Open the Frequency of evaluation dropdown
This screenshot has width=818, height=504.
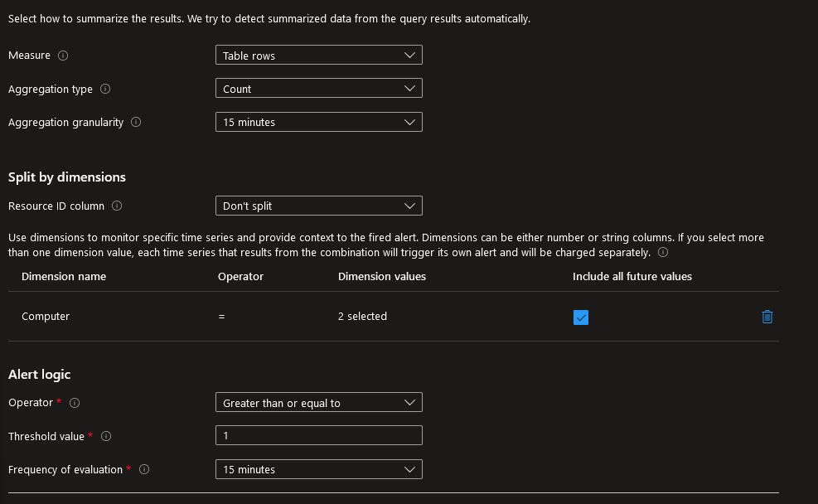tap(318, 469)
